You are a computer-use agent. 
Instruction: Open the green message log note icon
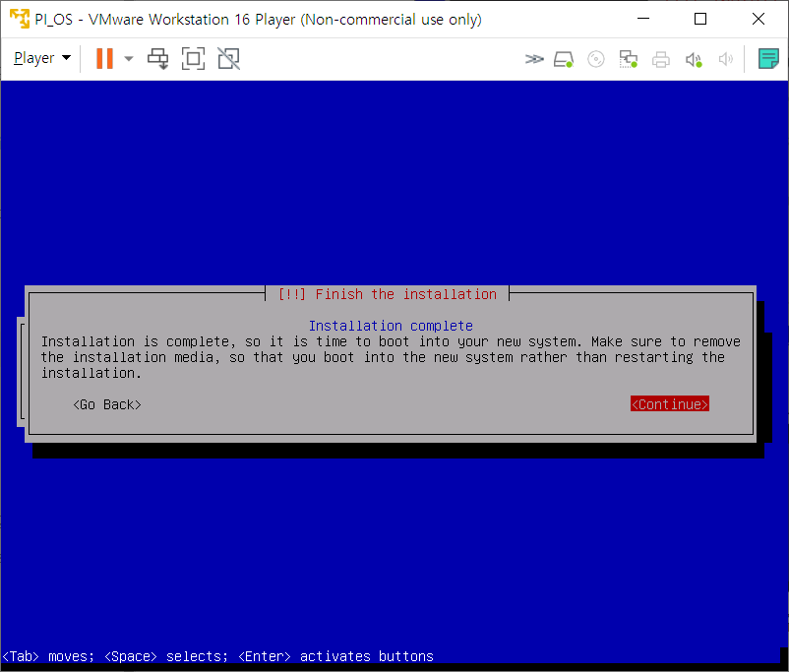coord(768,59)
